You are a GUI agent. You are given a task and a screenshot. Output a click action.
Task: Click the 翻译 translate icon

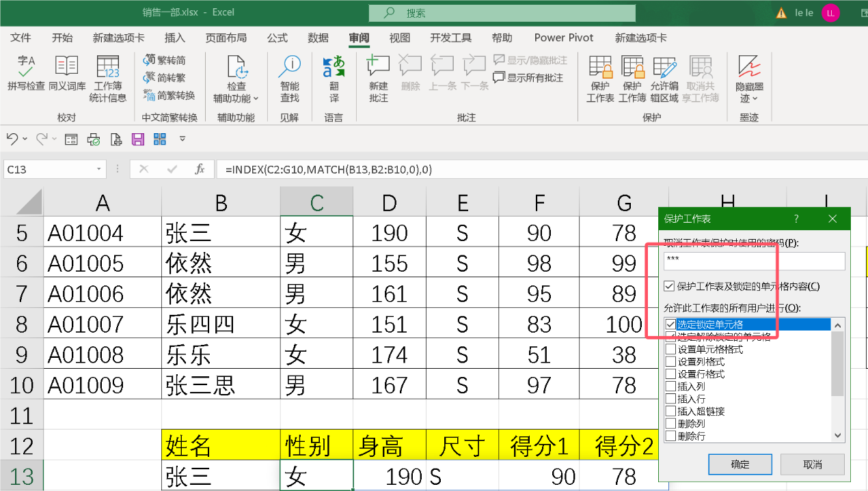point(334,77)
